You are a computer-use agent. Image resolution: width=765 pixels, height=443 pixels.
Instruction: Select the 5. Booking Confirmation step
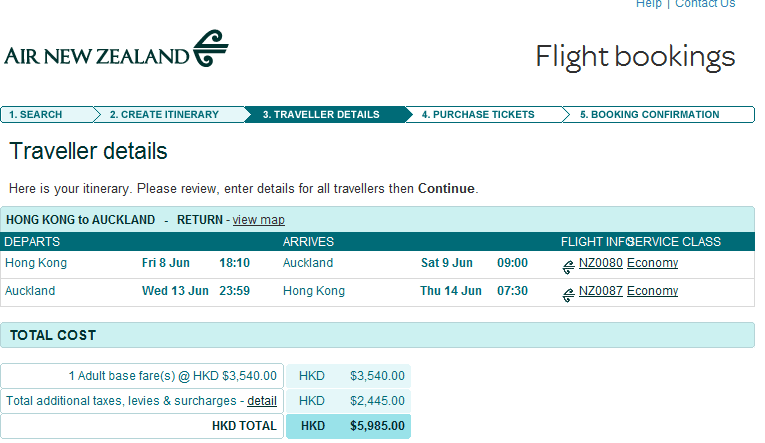click(x=649, y=115)
